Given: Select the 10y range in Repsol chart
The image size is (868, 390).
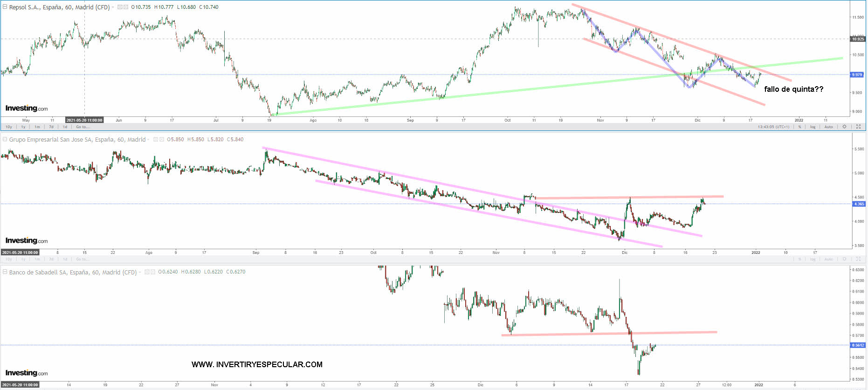Looking at the screenshot, I should [8, 127].
